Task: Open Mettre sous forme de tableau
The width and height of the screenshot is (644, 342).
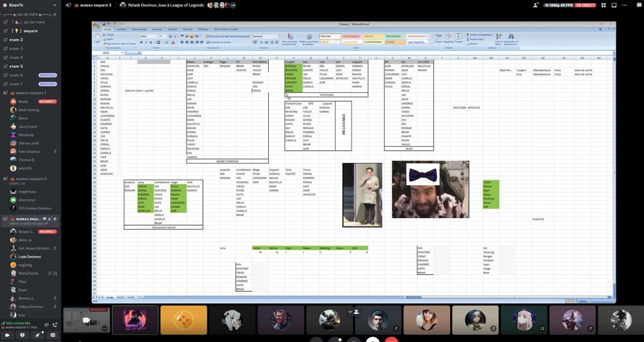Action: point(309,38)
